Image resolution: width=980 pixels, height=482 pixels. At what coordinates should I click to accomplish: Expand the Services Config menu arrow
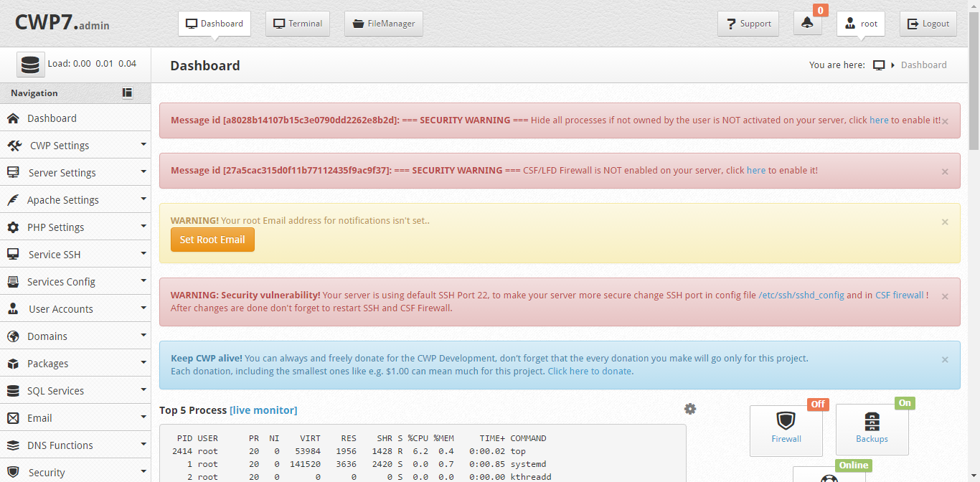(143, 280)
